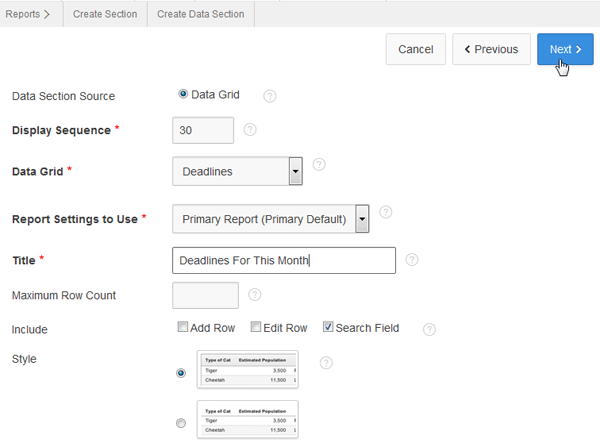Click help icon next to Style thumbnails
Image resolution: width=600 pixels, height=443 pixels.
[x=326, y=363]
